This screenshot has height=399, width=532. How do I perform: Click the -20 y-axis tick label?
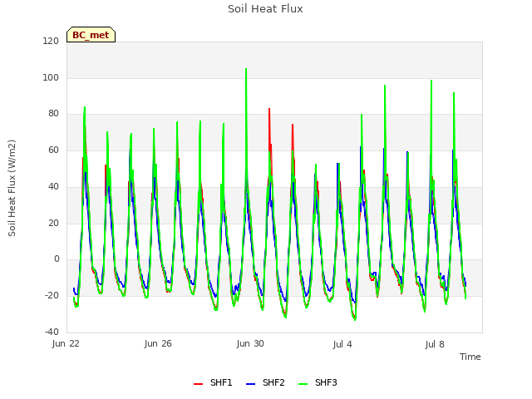52,296
